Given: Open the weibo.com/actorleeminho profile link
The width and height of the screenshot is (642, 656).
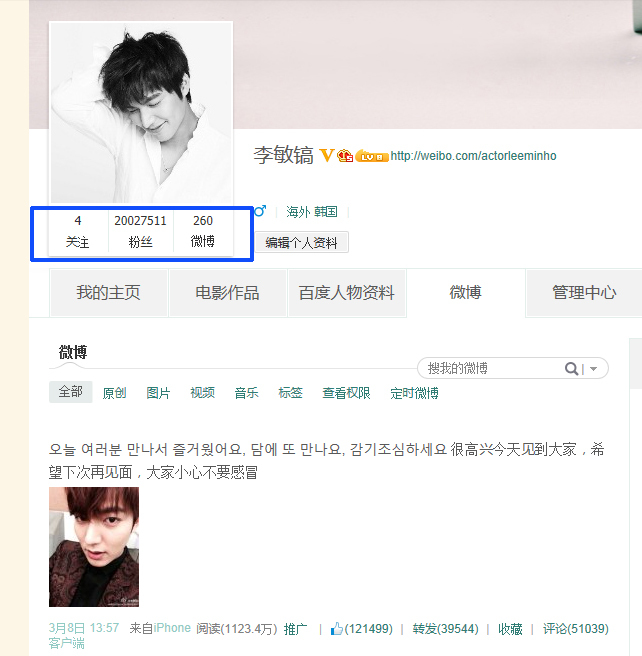Looking at the screenshot, I should tap(473, 156).
